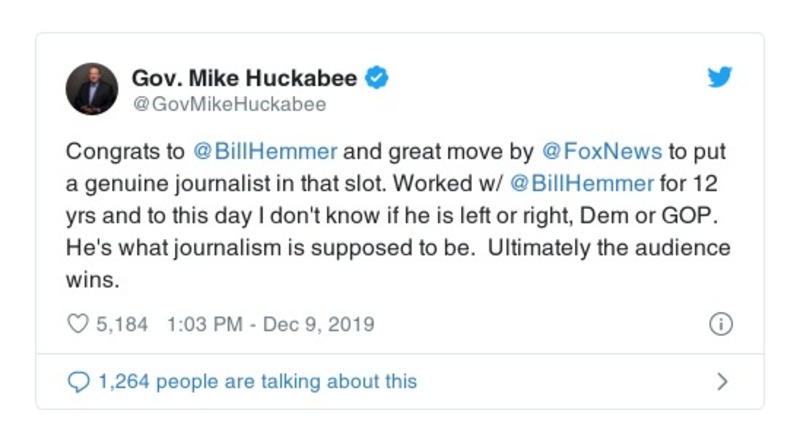The width and height of the screenshot is (800, 445).
Task: Expand the conversation with the right chevron
Action: [722, 381]
